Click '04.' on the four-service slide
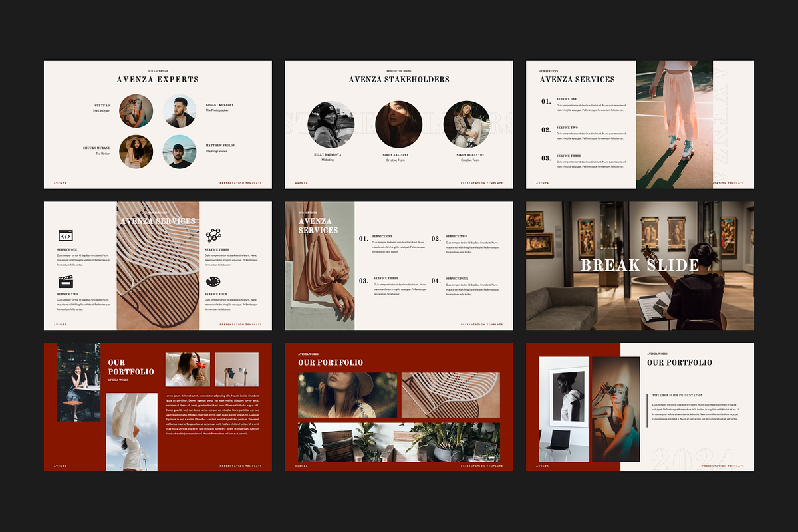Screen dimensions: 798x532 (436, 281)
